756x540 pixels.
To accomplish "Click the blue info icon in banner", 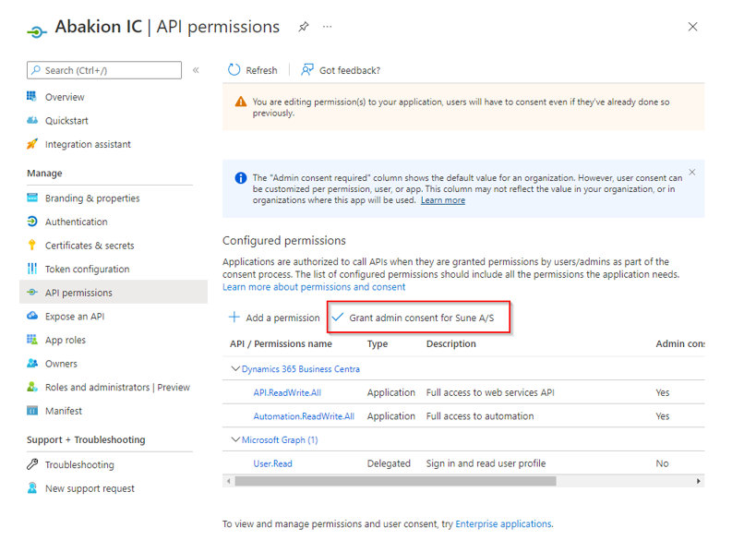I will (241, 178).
